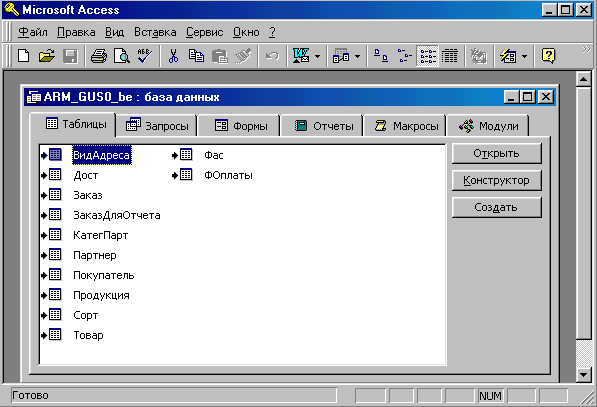Toggle the List view button

(428, 56)
